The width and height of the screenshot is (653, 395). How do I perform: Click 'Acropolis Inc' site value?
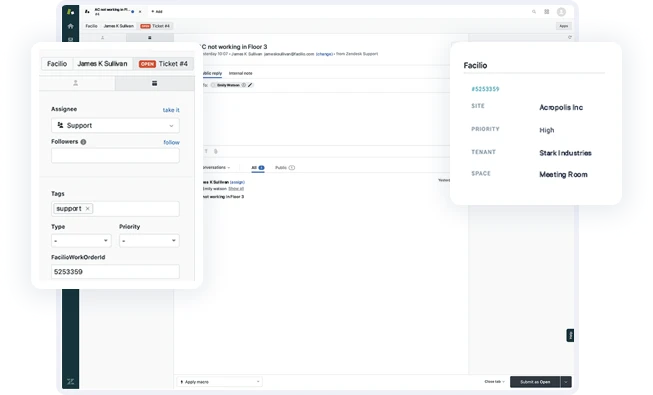coord(561,108)
